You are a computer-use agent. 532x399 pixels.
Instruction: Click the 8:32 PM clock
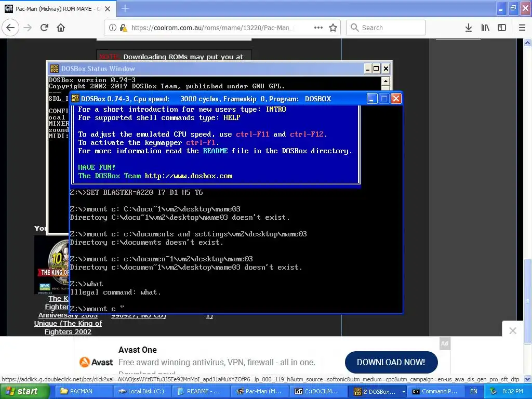pos(513,391)
